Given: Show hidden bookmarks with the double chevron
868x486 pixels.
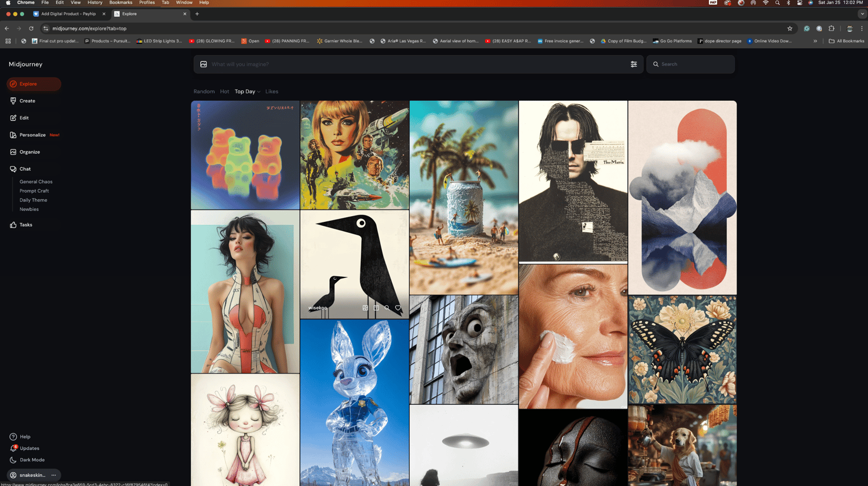Looking at the screenshot, I should 815,41.
